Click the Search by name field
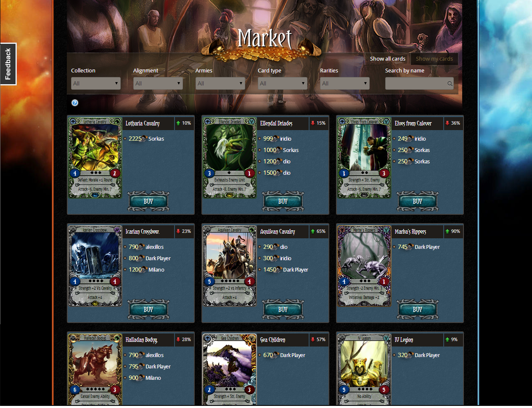 pyautogui.click(x=419, y=83)
